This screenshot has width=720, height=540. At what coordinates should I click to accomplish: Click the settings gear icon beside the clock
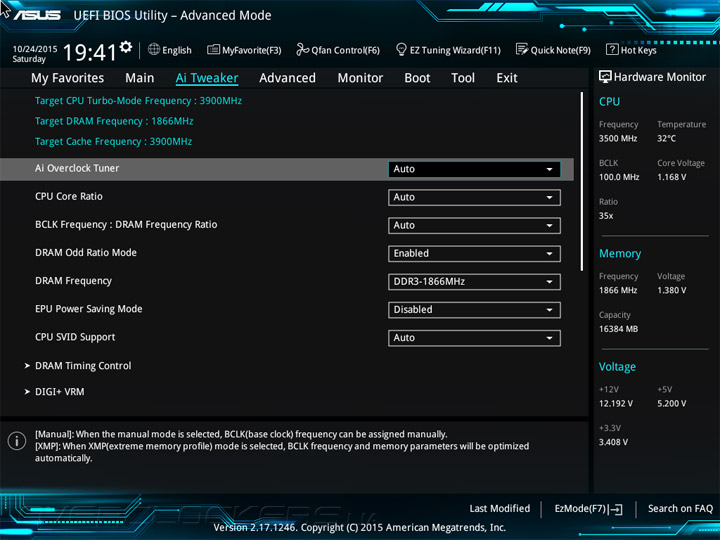[126, 47]
